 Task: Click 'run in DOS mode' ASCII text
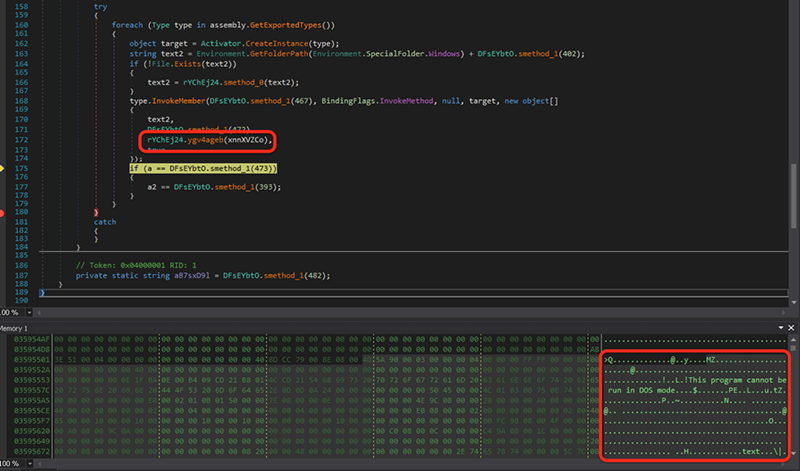coord(643,390)
